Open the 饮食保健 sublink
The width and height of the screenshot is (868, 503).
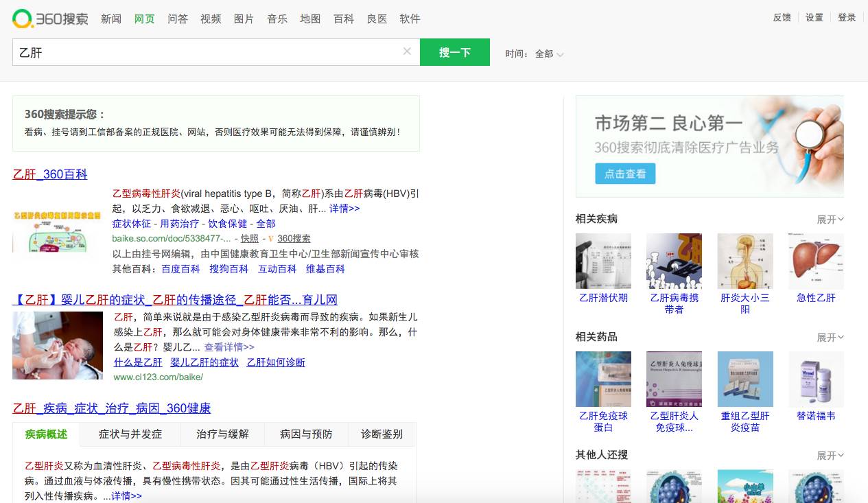click(x=227, y=224)
